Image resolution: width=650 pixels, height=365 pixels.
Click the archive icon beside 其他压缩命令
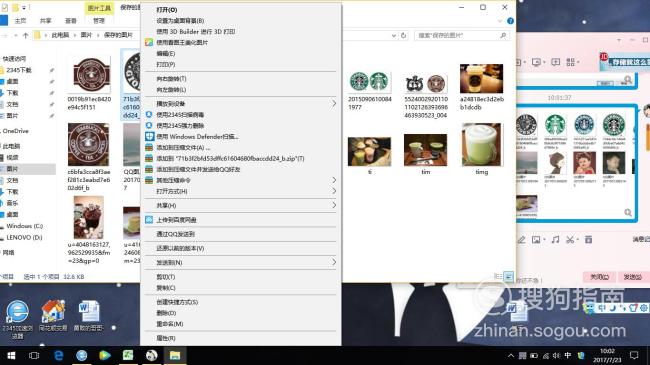point(149,180)
